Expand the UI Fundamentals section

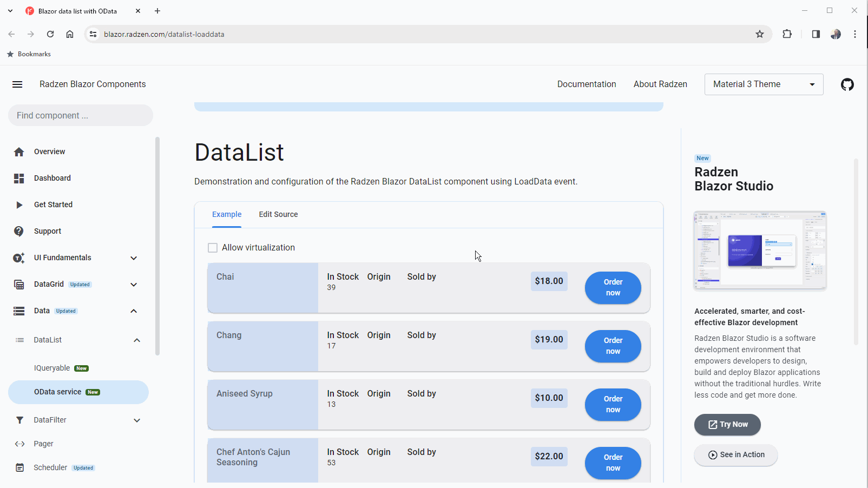point(134,258)
